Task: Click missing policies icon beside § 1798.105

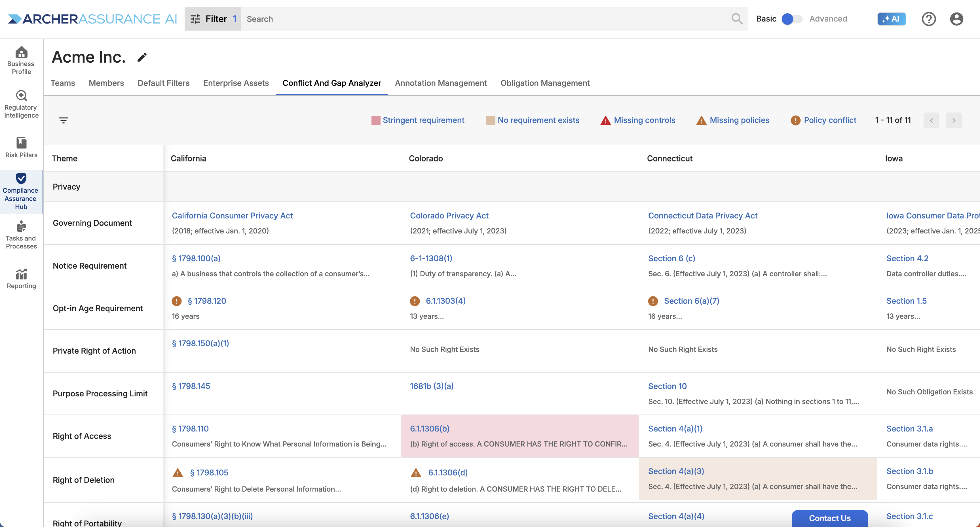Action: click(178, 473)
